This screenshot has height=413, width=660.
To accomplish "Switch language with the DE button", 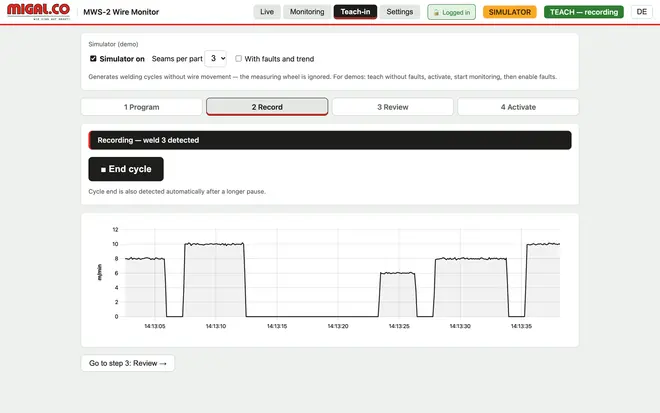I will 641,12.
